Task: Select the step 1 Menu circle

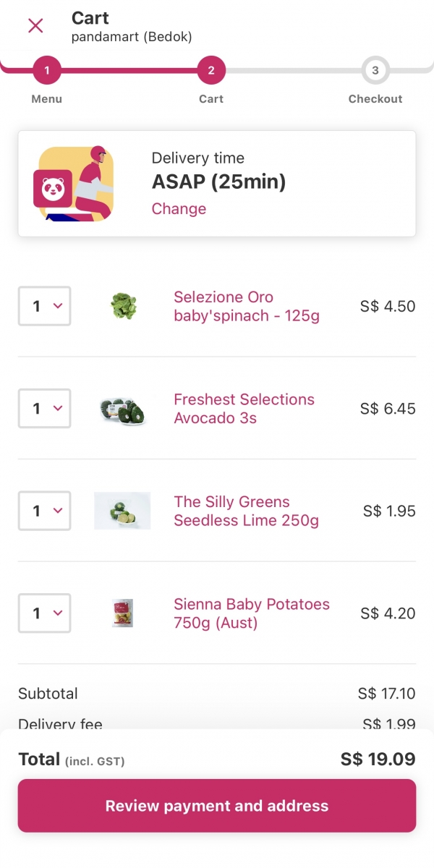Action: (x=47, y=70)
